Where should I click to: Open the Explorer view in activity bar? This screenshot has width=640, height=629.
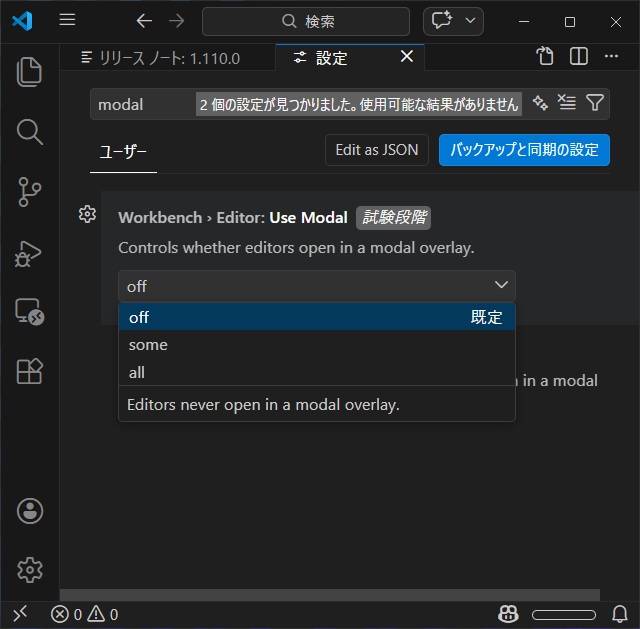click(x=30, y=72)
